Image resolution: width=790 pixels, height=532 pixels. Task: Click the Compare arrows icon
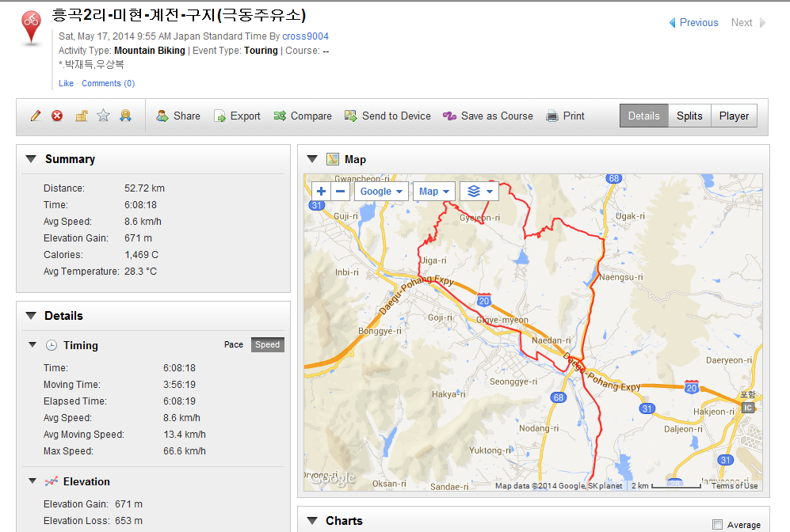click(280, 116)
